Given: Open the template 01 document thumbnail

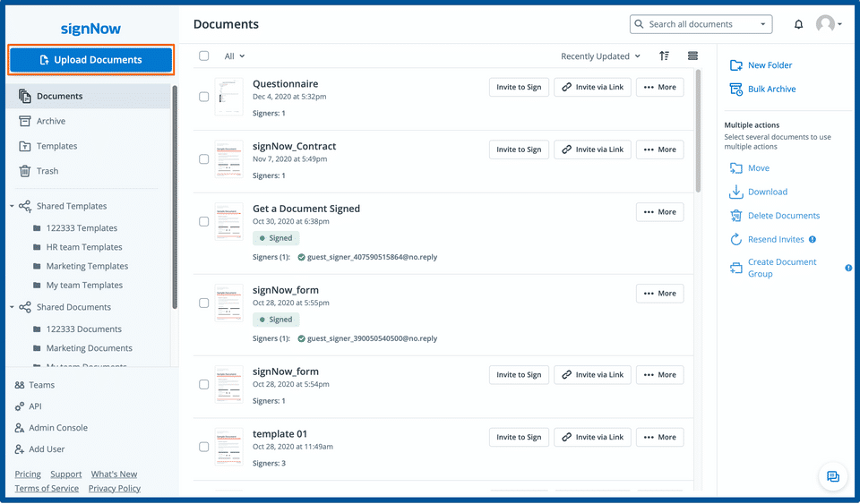Looking at the screenshot, I should [228, 446].
